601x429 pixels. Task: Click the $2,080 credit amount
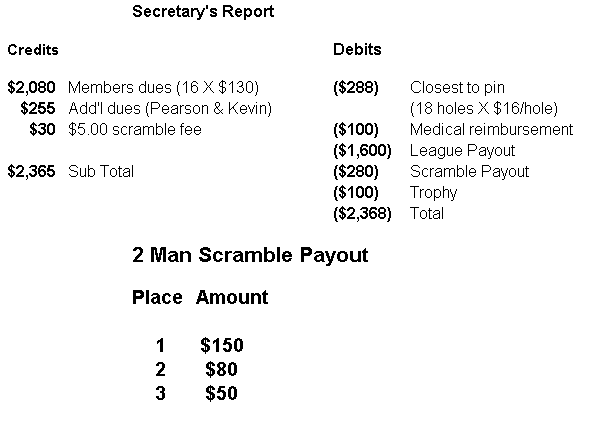[x=32, y=87]
